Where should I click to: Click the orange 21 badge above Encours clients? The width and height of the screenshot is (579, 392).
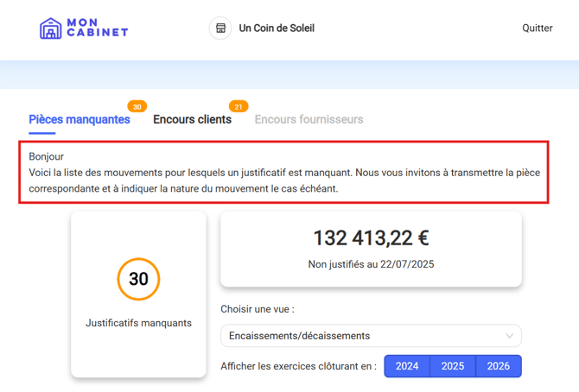click(x=239, y=107)
